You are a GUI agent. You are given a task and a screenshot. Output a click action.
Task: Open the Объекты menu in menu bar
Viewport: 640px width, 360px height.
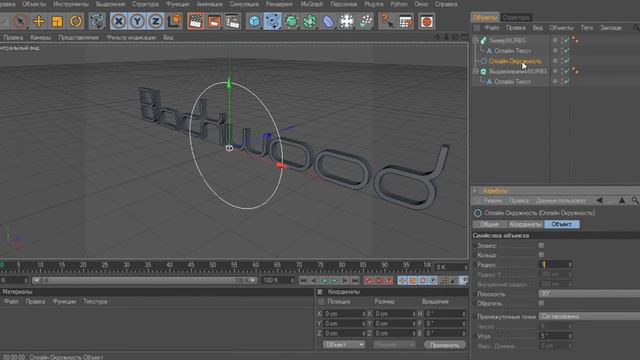(x=34, y=4)
